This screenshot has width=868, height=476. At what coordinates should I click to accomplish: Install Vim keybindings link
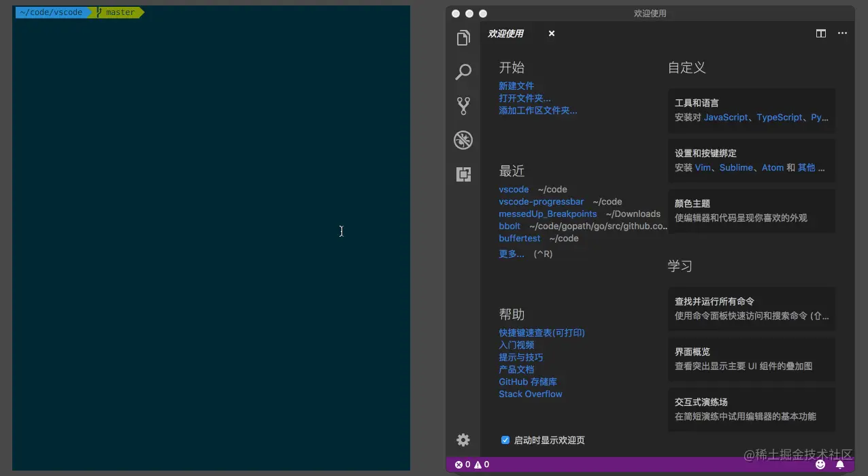(703, 168)
